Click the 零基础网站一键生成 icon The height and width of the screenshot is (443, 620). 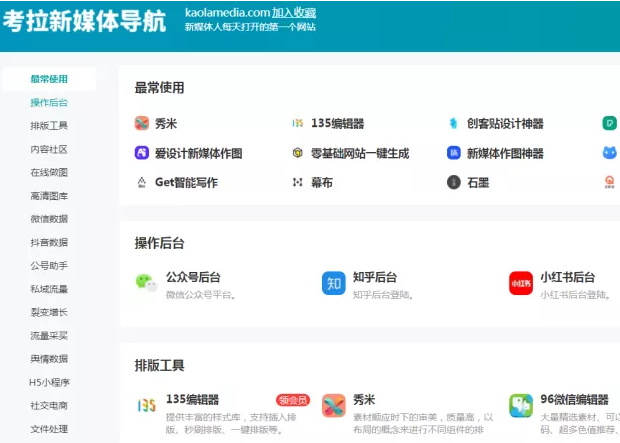297,153
